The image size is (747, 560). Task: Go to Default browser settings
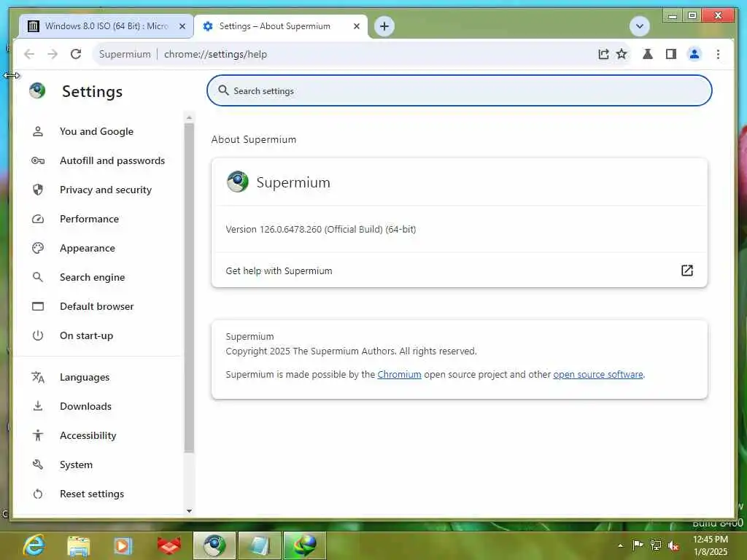click(x=98, y=306)
